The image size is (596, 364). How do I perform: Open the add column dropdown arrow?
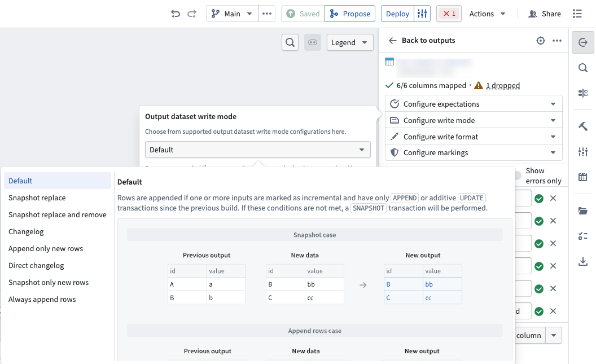point(554,335)
